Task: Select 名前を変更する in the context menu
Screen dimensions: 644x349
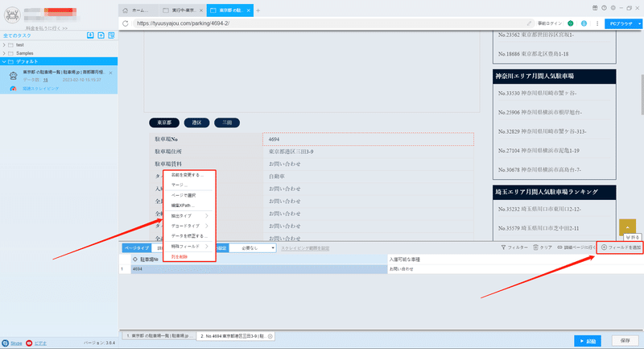Action: pyautogui.click(x=188, y=175)
